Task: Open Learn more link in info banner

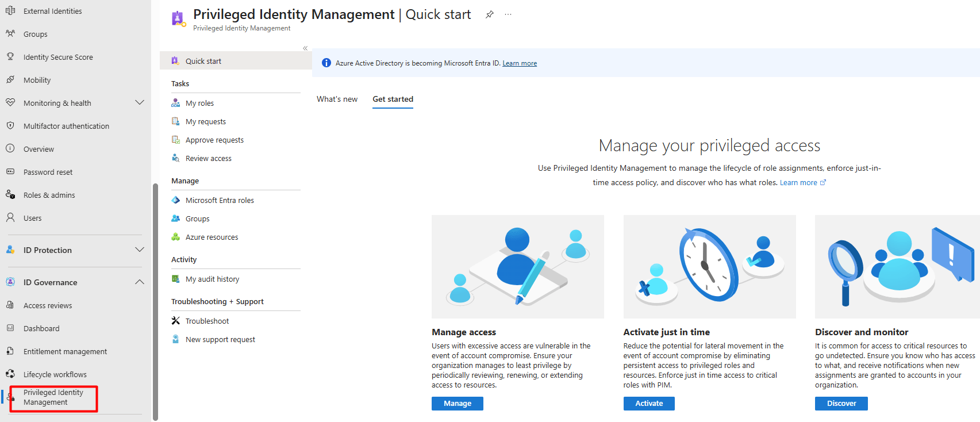Action: (520, 63)
